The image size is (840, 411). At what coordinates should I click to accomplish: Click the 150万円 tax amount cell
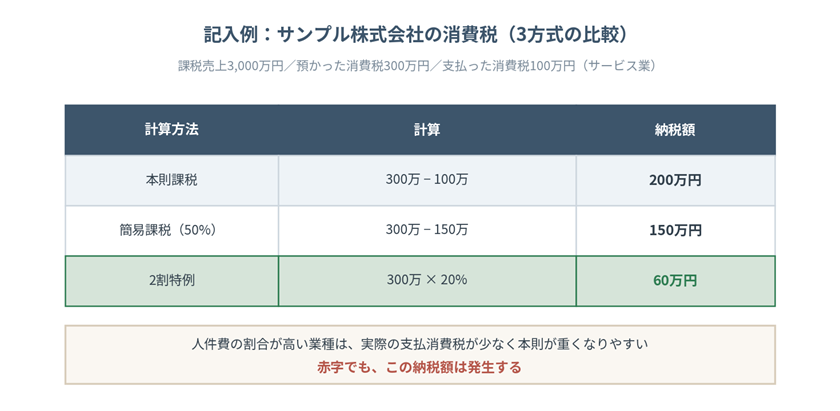(675, 230)
